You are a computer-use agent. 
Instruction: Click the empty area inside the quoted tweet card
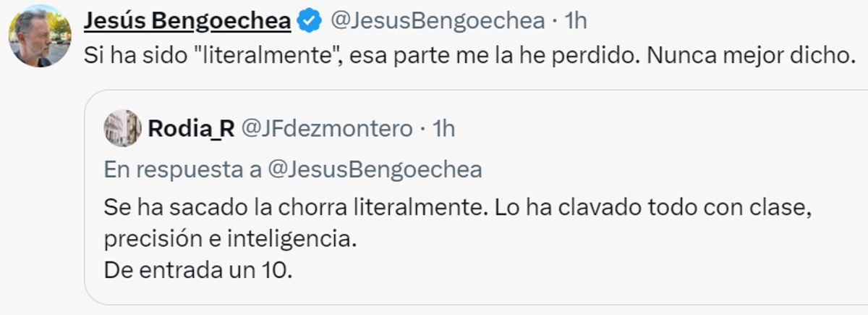pyautogui.click(x=579, y=268)
